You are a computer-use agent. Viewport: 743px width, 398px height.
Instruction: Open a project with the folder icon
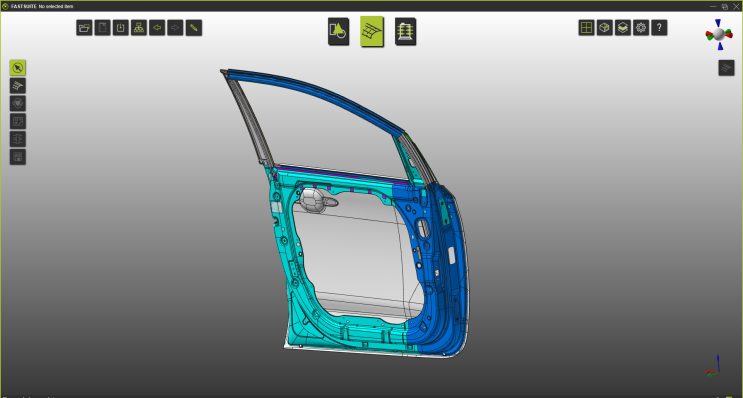(x=84, y=28)
